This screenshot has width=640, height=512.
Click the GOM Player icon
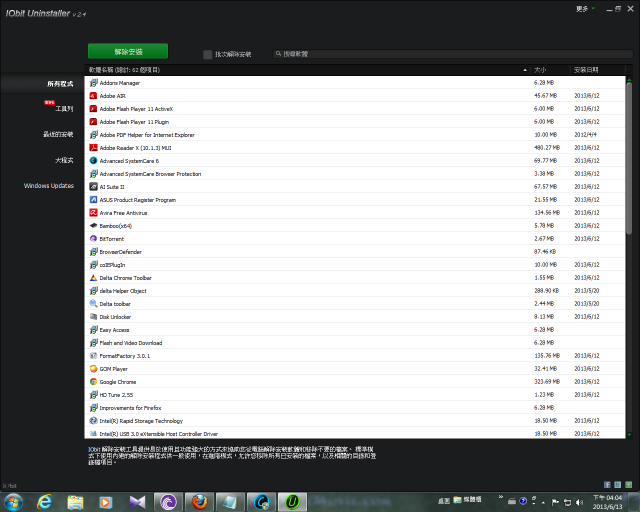click(93, 369)
